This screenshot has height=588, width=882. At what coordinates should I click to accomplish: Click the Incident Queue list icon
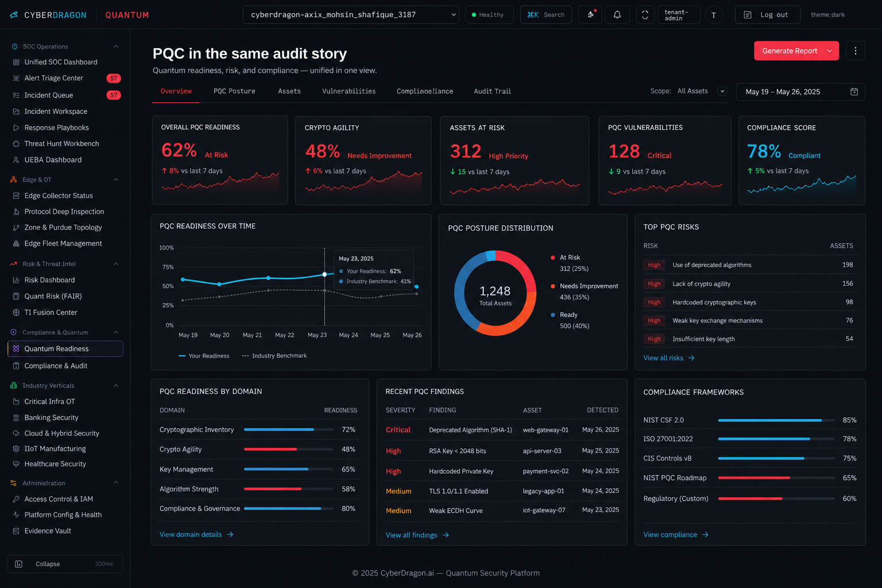pos(16,95)
